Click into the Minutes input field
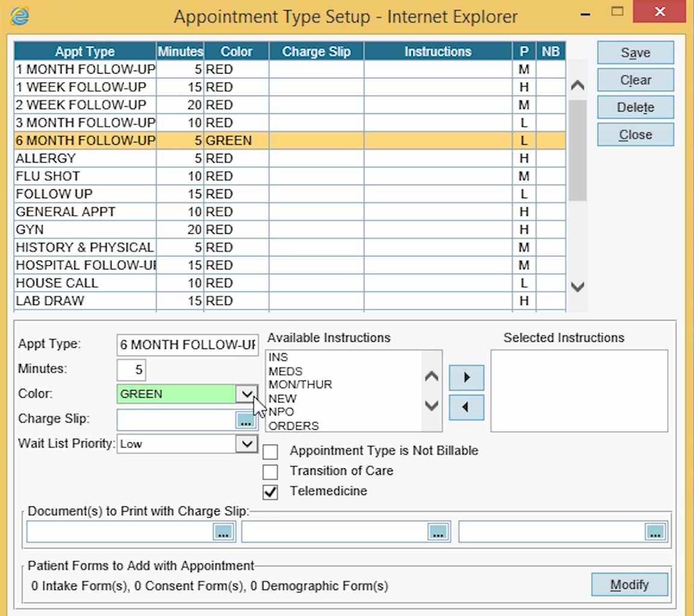This screenshot has width=694, height=616. coord(131,369)
